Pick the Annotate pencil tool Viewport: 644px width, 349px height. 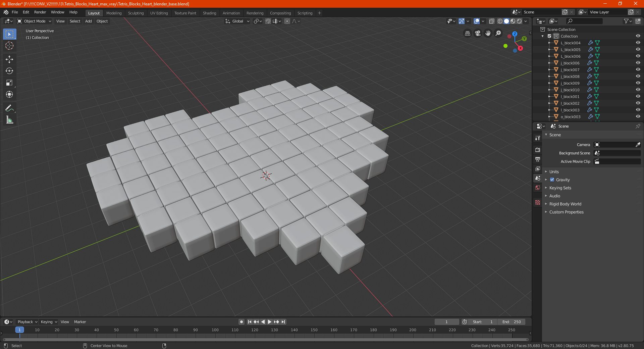coord(9,108)
